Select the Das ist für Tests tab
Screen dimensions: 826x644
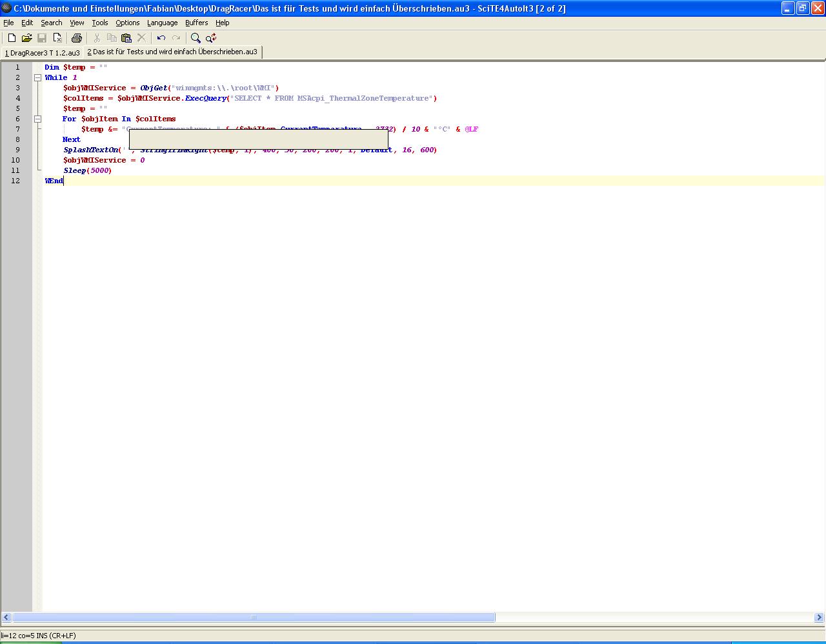172,52
